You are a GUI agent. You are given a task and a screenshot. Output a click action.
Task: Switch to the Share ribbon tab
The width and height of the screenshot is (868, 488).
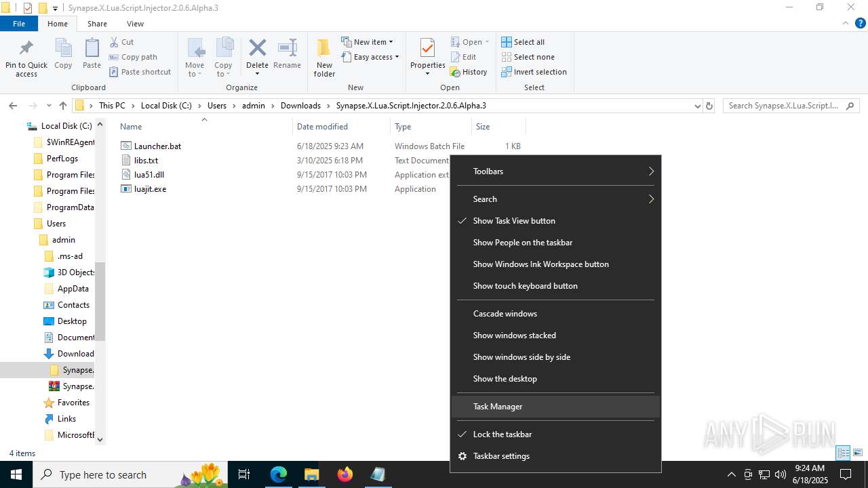(x=97, y=24)
